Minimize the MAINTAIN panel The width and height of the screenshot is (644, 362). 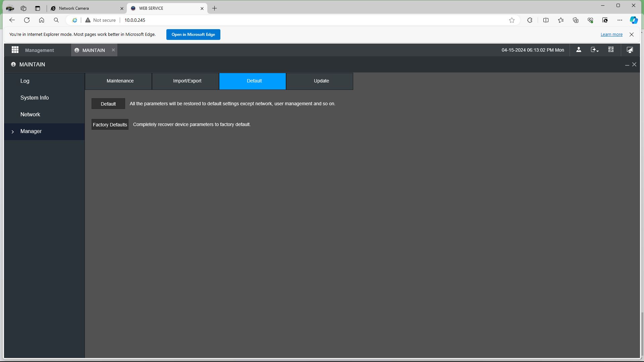click(627, 65)
